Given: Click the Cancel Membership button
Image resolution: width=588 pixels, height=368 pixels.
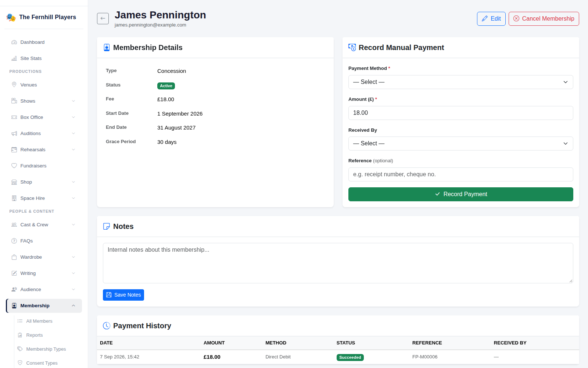Looking at the screenshot, I should coord(544,19).
